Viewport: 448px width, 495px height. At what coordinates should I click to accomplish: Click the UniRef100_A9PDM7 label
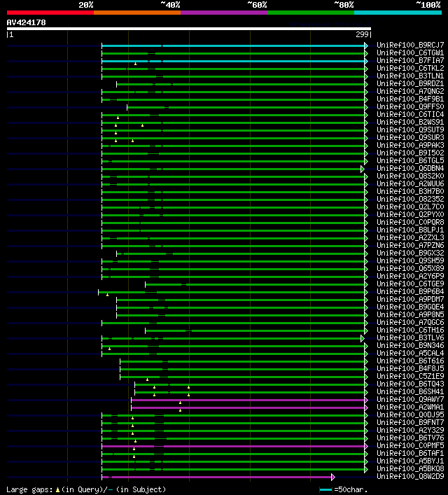coord(410,299)
